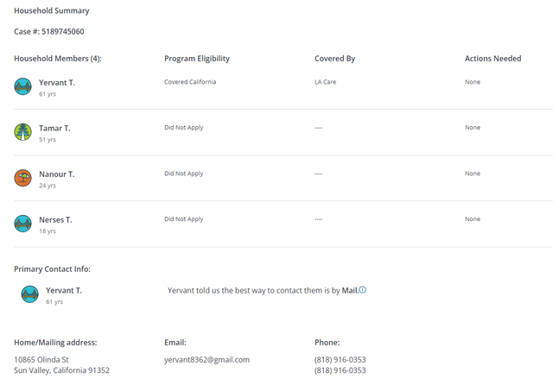553x392 pixels.
Task: Click Tamar's Did Not Apply status
Action: pos(184,128)
